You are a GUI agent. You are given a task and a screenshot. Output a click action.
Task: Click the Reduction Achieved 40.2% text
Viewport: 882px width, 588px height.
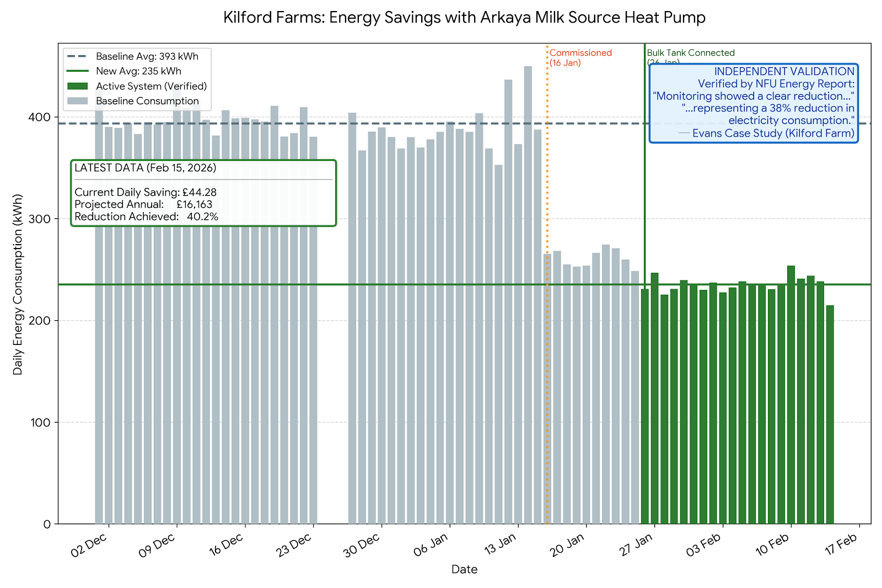click(147, 217)
